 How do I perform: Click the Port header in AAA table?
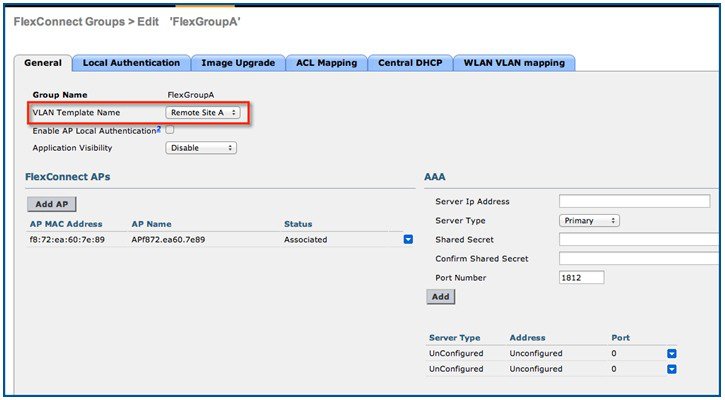[621, 338]
